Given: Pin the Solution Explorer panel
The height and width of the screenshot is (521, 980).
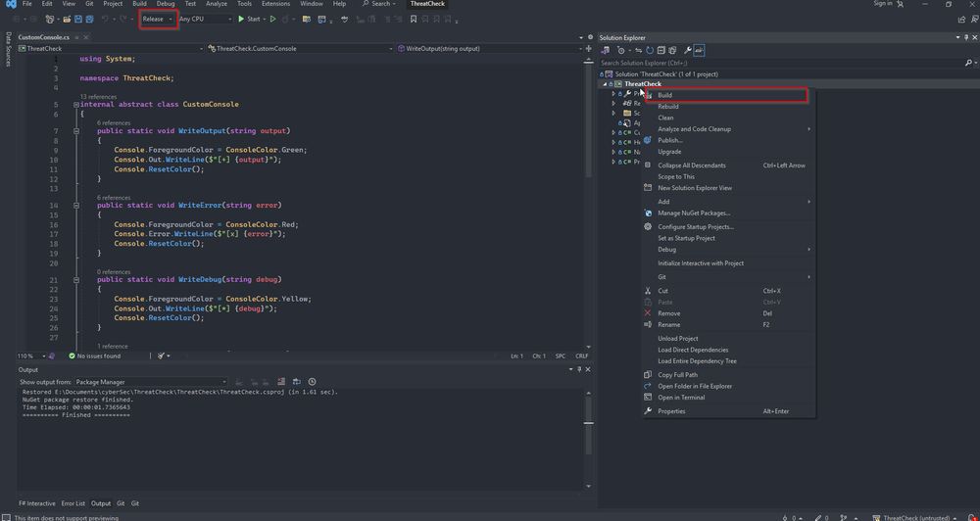Looking at the screenshot, I should click(964, 37).
